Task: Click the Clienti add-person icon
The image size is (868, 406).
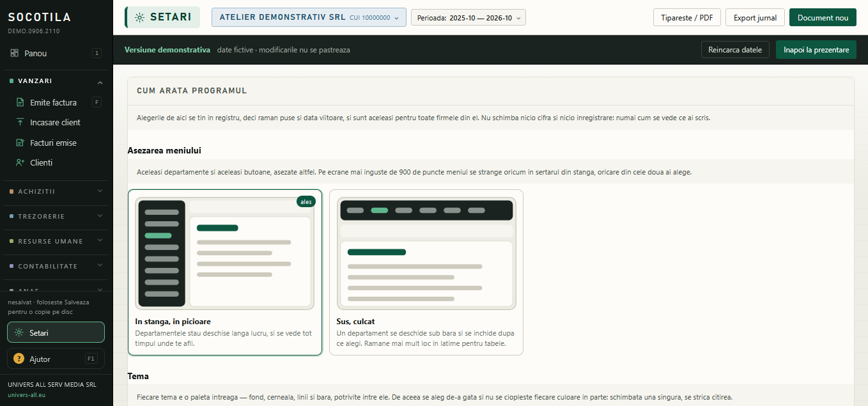Action: pos(20,162)
